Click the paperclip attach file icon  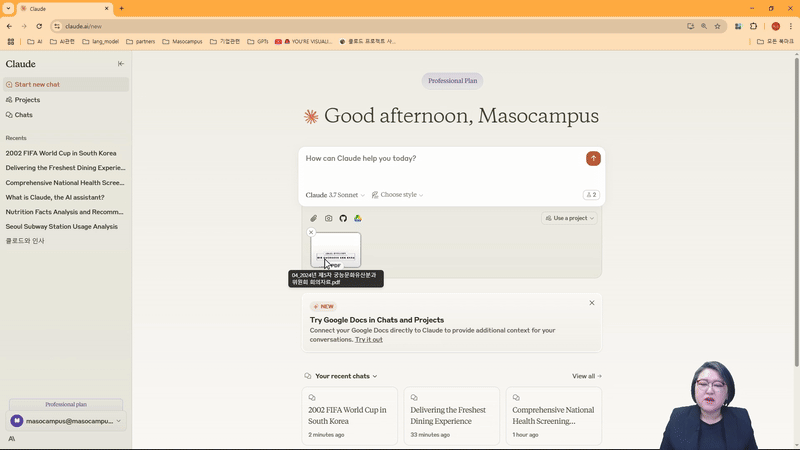click(x=313, y=218)
